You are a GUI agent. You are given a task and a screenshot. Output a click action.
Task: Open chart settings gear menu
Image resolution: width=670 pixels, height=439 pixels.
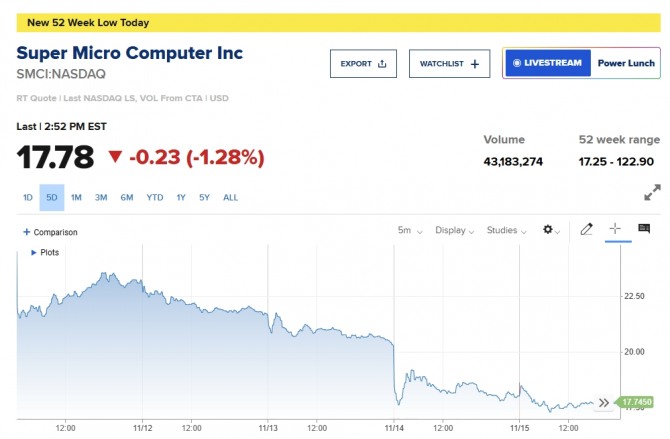point(549,230)
